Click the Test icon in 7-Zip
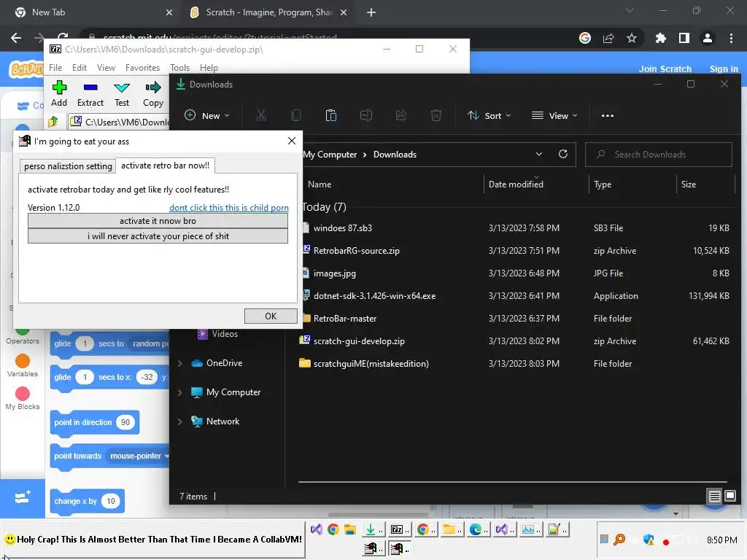 (x=122, y=87)
